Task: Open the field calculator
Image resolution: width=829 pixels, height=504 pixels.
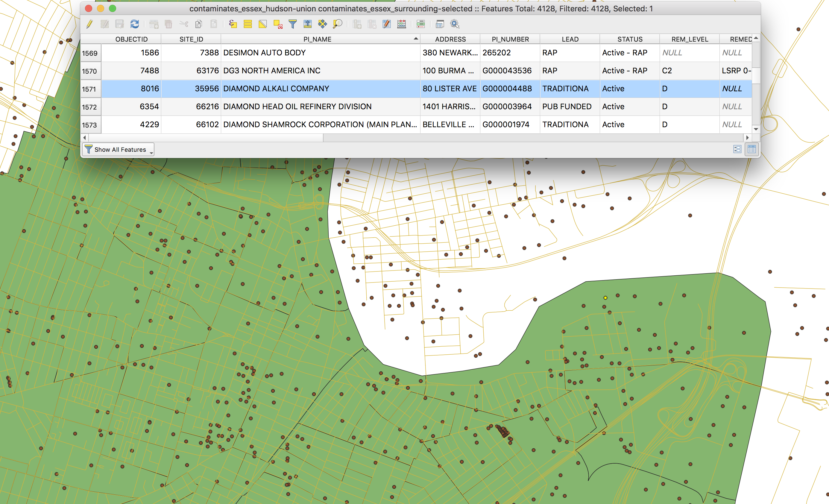Action: click(x=401, y=24)
